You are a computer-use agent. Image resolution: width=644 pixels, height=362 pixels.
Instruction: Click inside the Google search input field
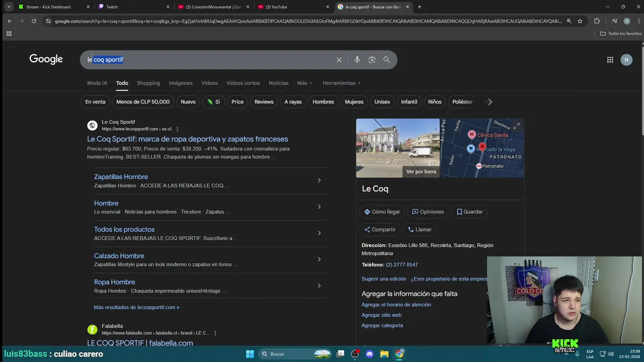pos(209,60)
